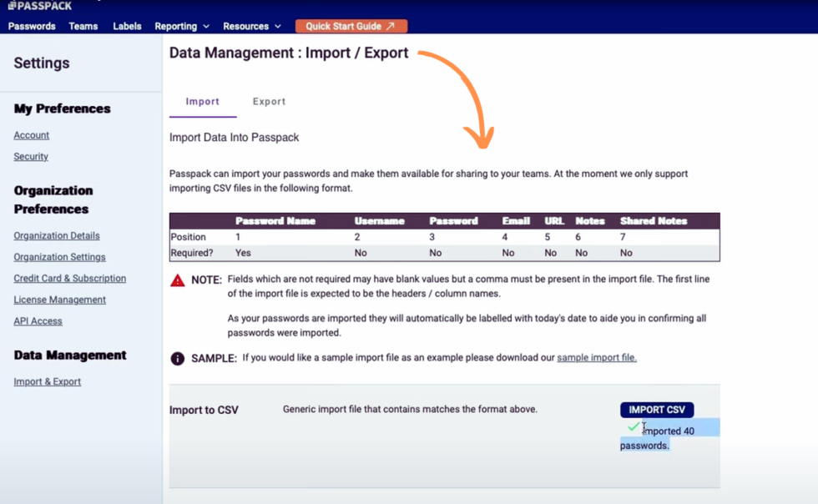
Task: Open the Reporting dropdown
Action: (181, 26)
